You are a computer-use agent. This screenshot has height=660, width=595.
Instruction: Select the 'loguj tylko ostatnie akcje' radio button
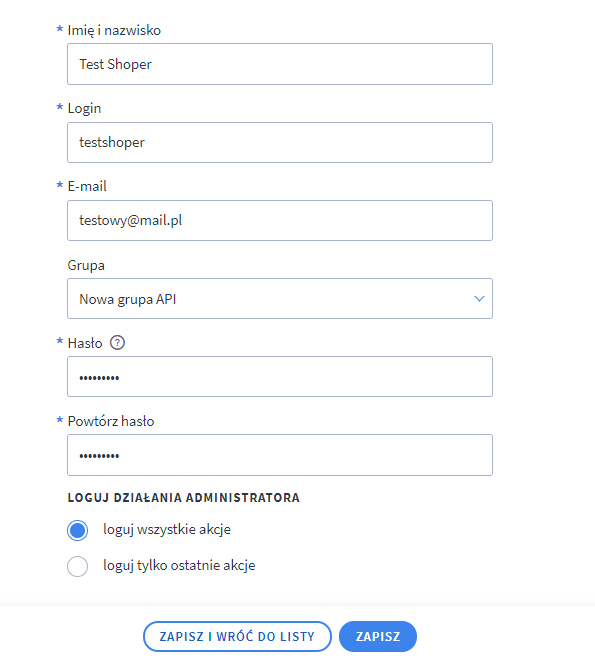tap(77, 566)
